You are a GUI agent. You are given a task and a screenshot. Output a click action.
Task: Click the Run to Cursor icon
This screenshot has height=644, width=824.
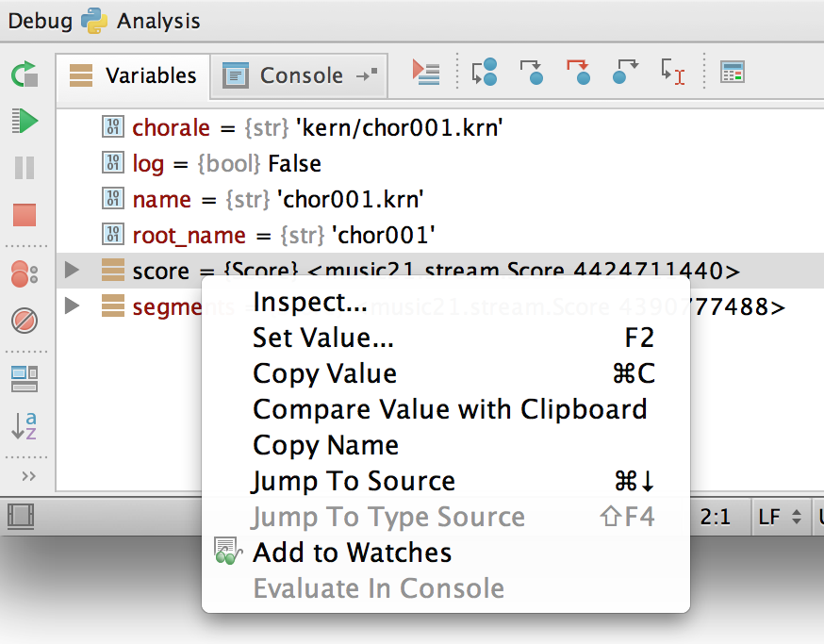(x=672, y=73)
